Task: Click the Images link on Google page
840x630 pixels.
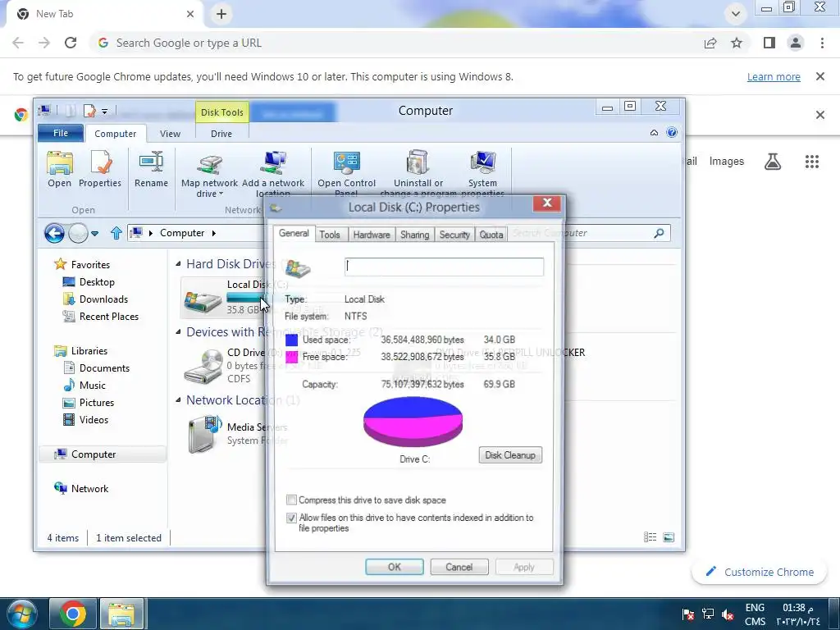Action: 727,162
